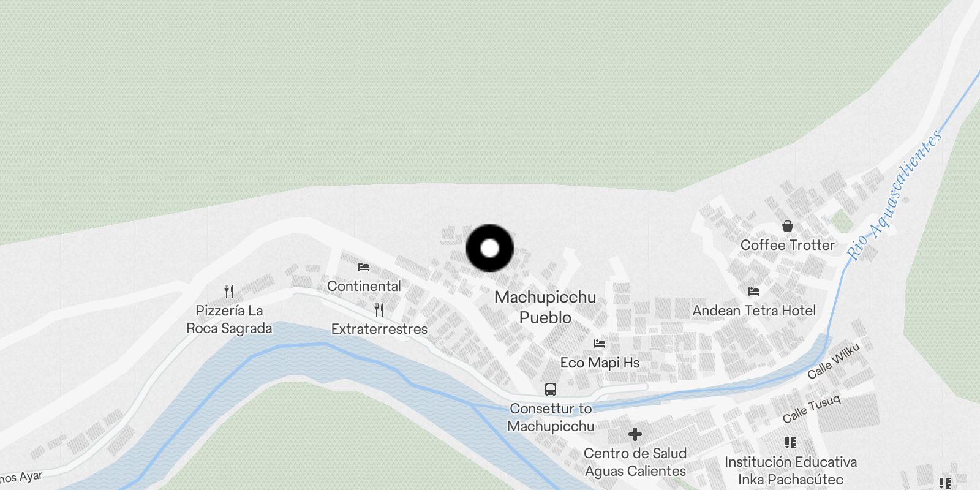Viewport: 980px width, 490px height.
Task: Click the Consettur to Machupicchu label
Action: [551, 417]
